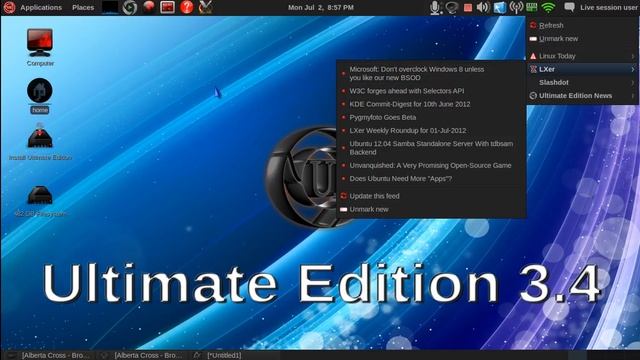Select the Computer desktop icon
The width and height of the screenshot is (640, 360).
point(40,47)
